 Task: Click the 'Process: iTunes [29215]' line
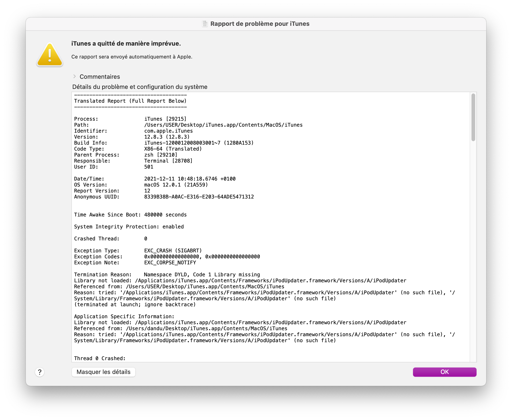130,119
